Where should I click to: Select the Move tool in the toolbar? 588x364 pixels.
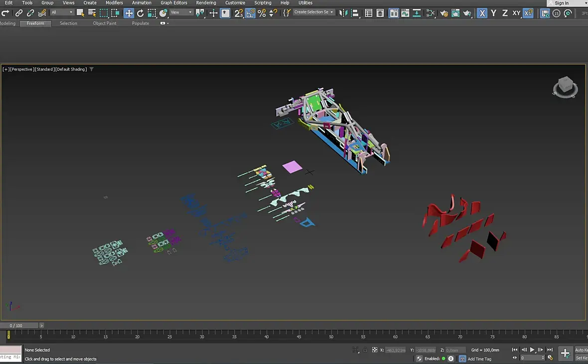click(129, 13)
